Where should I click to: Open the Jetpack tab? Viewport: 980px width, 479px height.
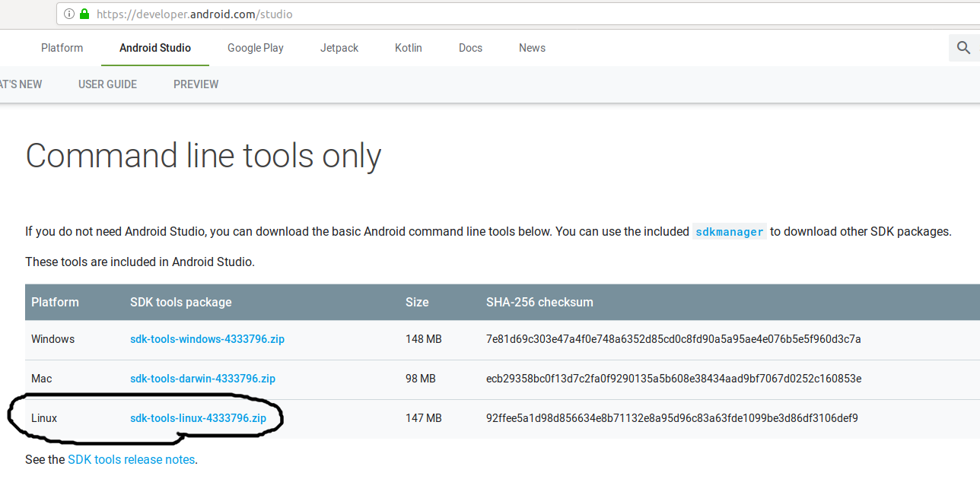coord(339,48)
